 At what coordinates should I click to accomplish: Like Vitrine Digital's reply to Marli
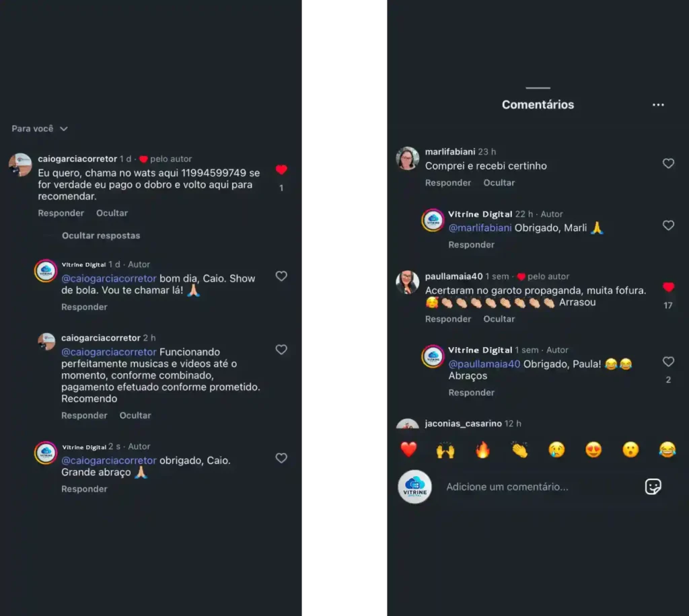(668, 225)
